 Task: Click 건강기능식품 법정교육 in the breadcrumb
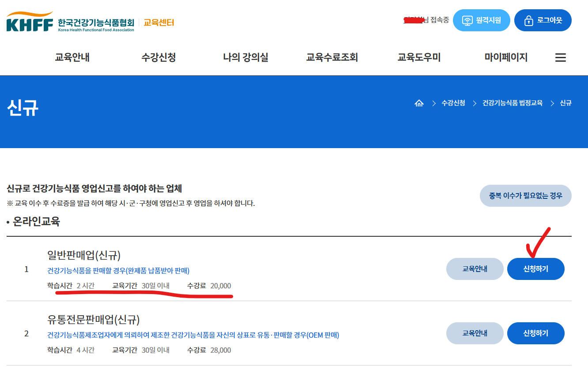513,103
